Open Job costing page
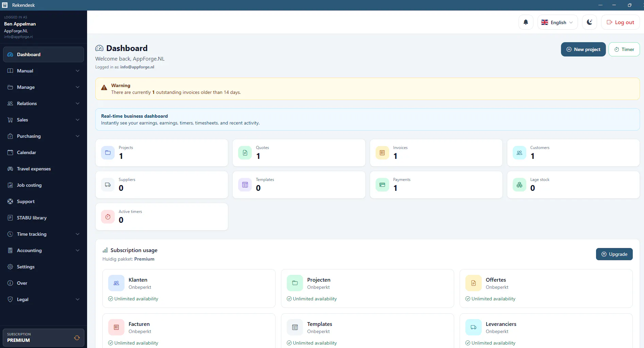 click(44, 185)
